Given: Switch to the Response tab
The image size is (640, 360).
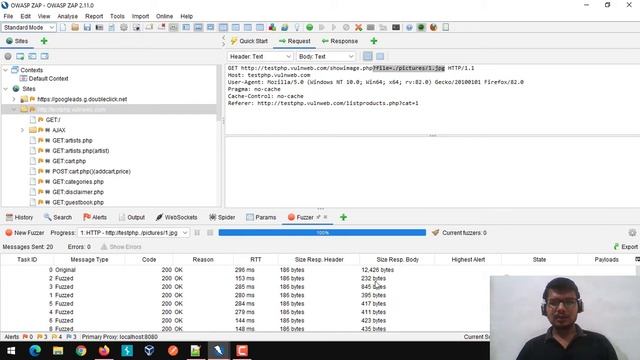Looking at the screenshot, I should click(340, 41).
